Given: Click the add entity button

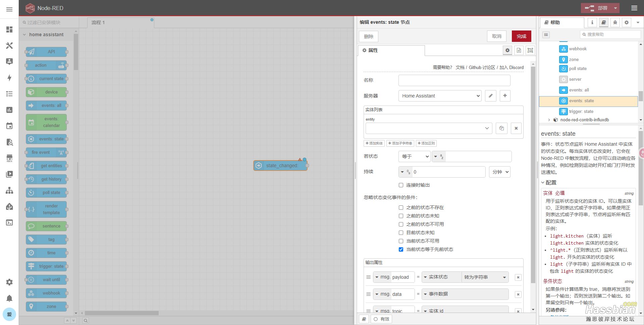Looking at the screenshot, I should tap(374, 143).
